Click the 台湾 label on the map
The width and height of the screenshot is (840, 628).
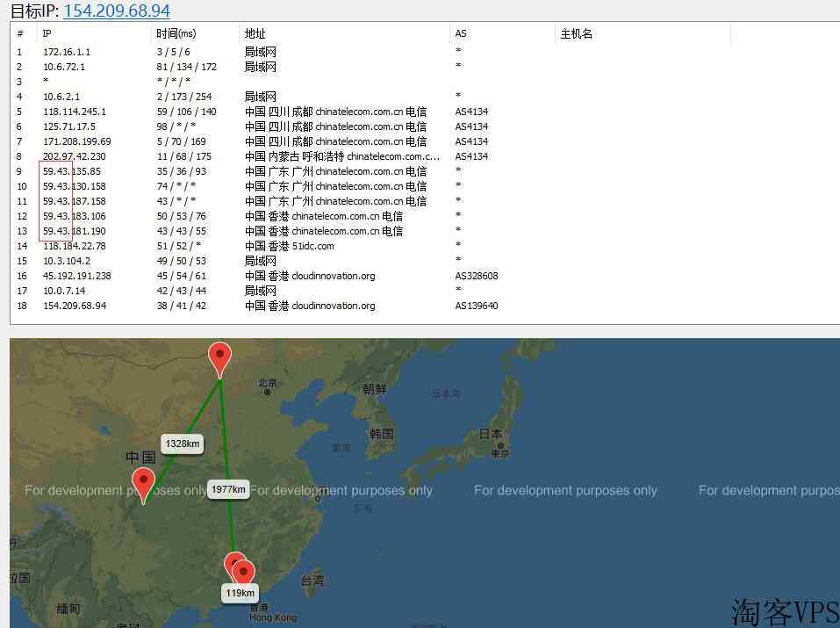[x=312, y=581]
